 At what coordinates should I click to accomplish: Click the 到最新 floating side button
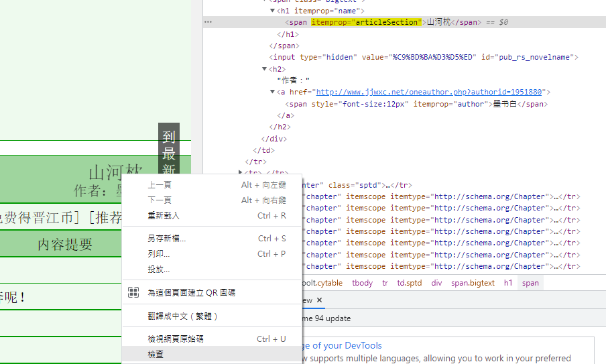click(169, 149)
